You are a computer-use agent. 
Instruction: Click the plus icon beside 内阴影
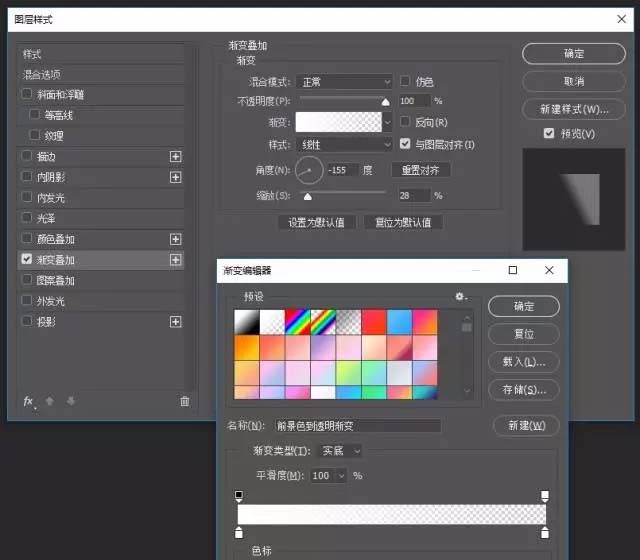coord(176,177)
